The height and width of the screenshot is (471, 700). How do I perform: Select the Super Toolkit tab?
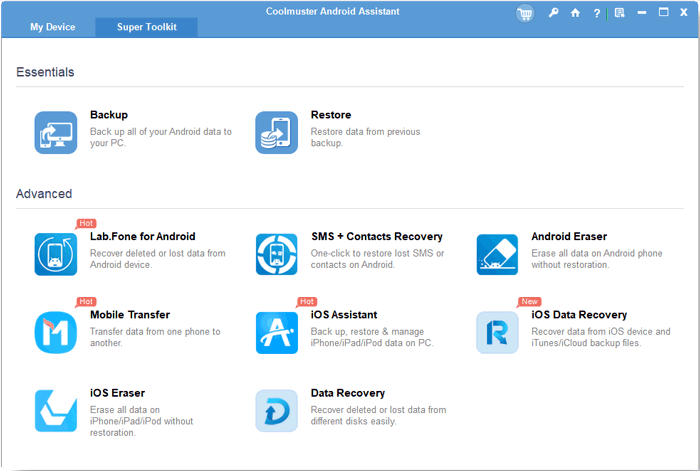[146, 27]
